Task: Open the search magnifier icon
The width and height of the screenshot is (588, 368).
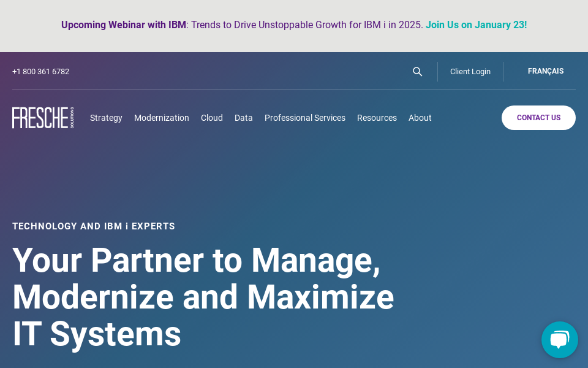Action: (x=417, y=72)
